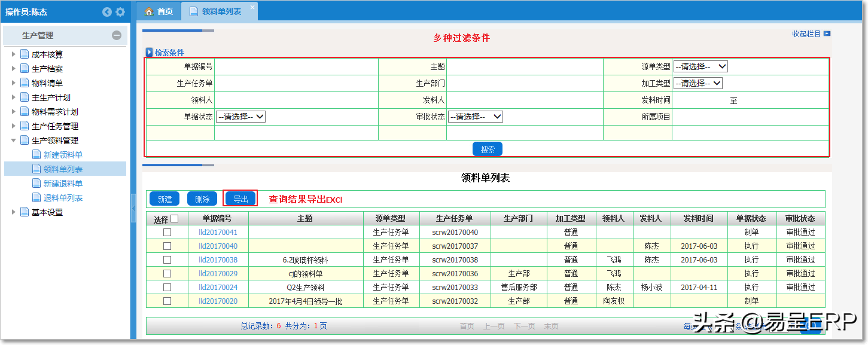
Task: Open order link lld20170038
Action: (218, 260)
